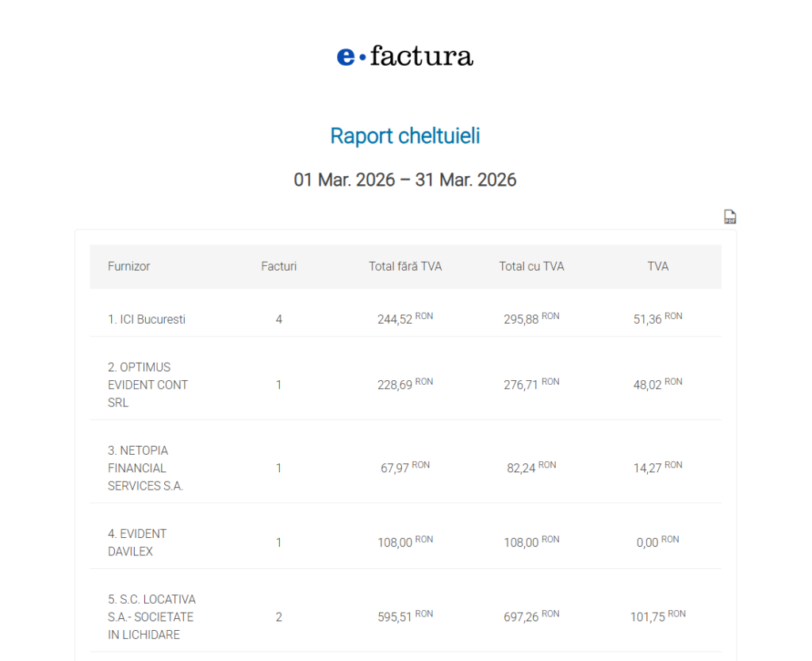812x661 pixels.
Task: Click the PDF export icon
Action: (730, 217)
